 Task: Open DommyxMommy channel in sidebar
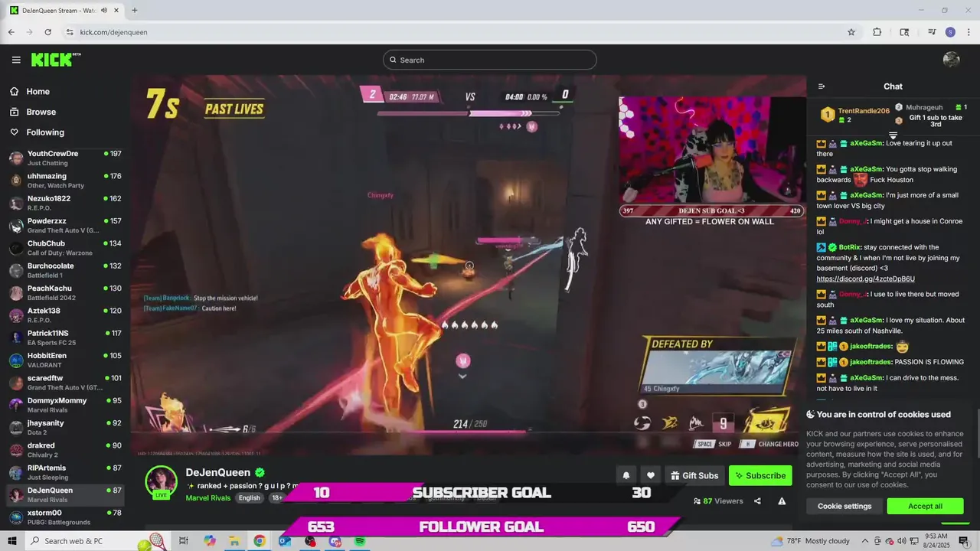point(65,405)
